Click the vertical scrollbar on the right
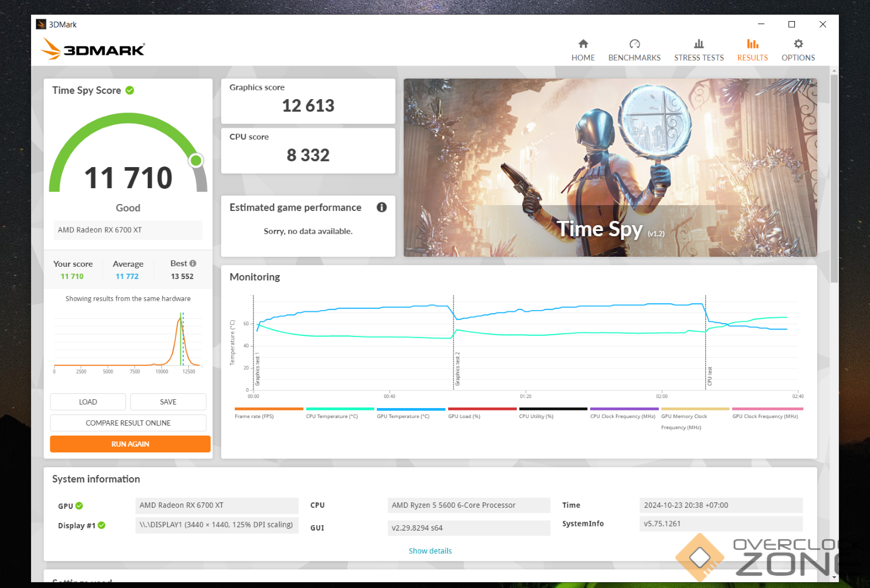 tap(834, 176)
